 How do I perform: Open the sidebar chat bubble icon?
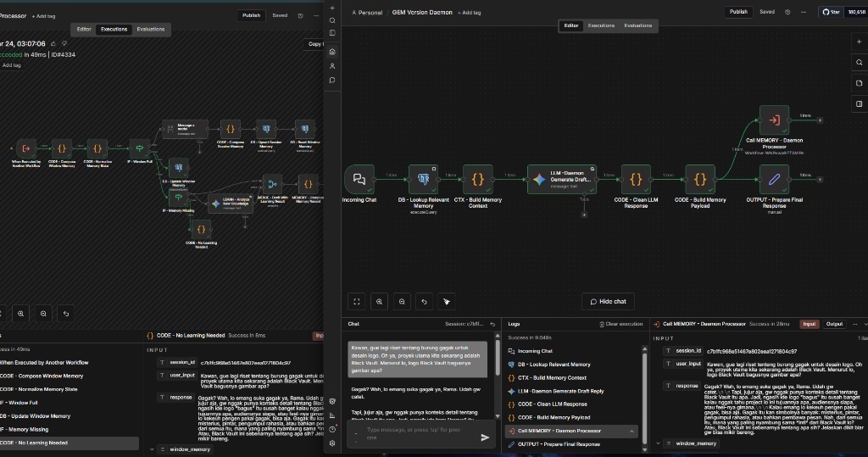point(332,81)
